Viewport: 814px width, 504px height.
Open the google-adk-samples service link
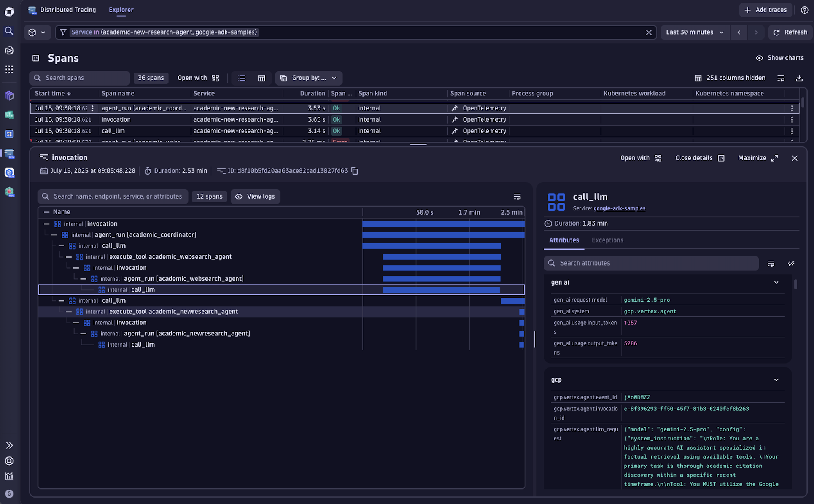[619, 208]
